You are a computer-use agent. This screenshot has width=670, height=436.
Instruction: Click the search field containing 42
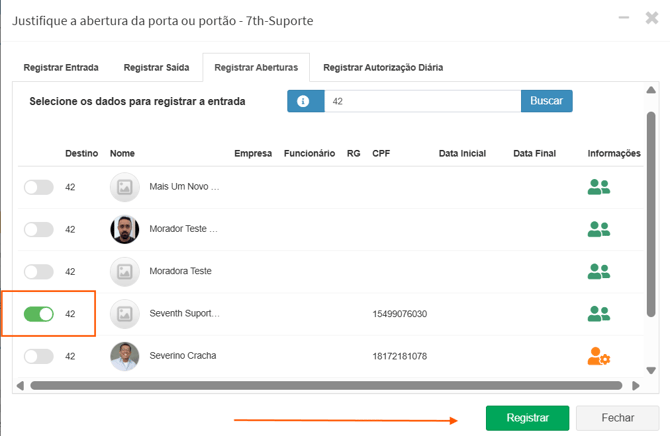420,101
